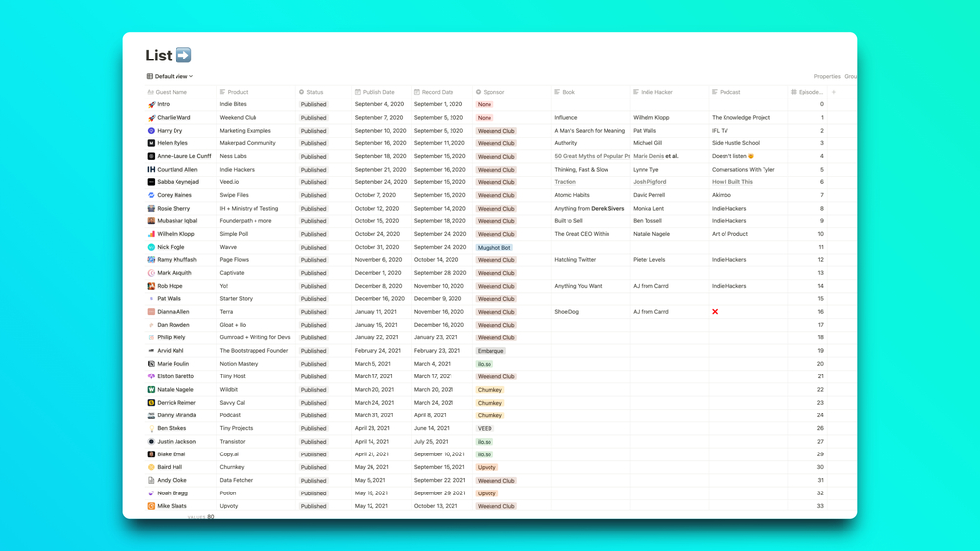This screenshot has height=551, width=980.
Task: Click the chart icon beside Wilhelm Klopp
Action: pos(151,234)
